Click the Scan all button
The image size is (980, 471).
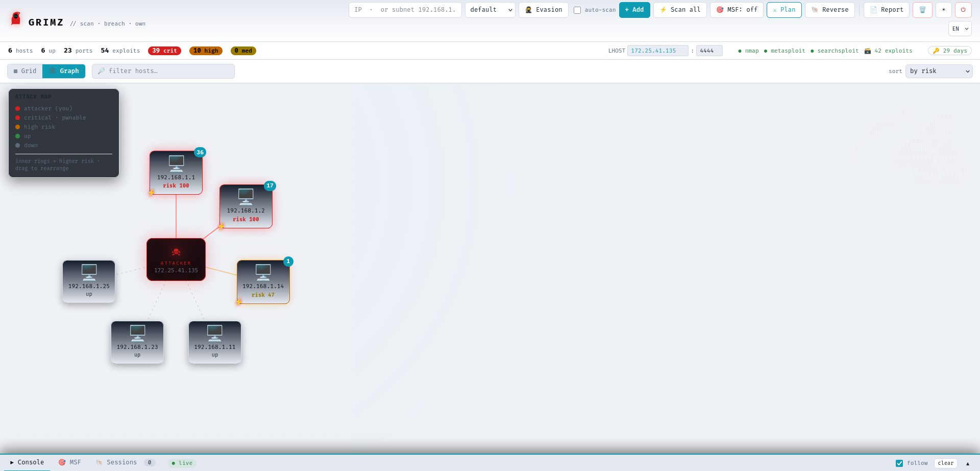pos(680,10)
